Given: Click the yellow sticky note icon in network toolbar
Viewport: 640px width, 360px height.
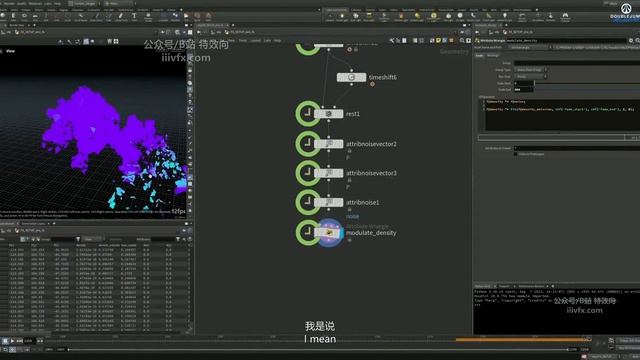Looking at the screenshot, I should point(438,40).
